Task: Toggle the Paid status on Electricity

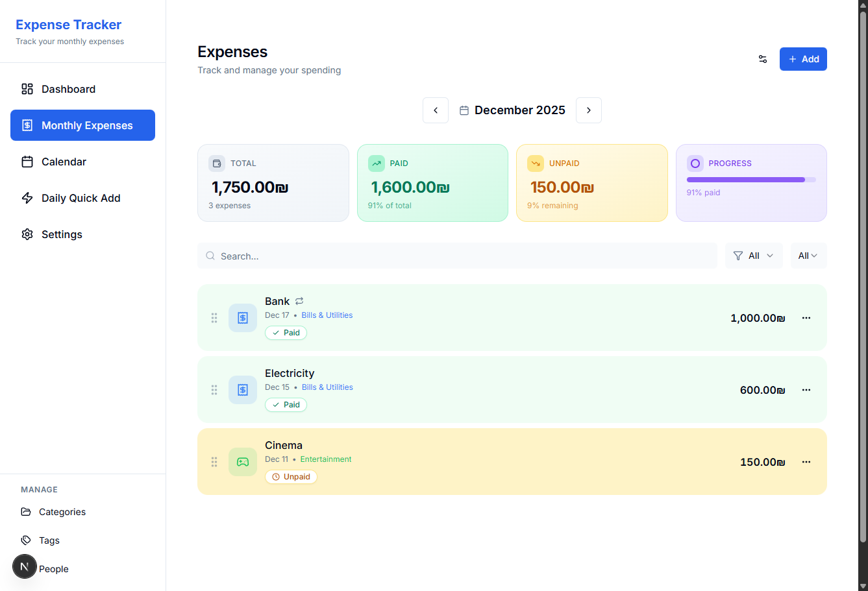Action: tap(286, 405)
